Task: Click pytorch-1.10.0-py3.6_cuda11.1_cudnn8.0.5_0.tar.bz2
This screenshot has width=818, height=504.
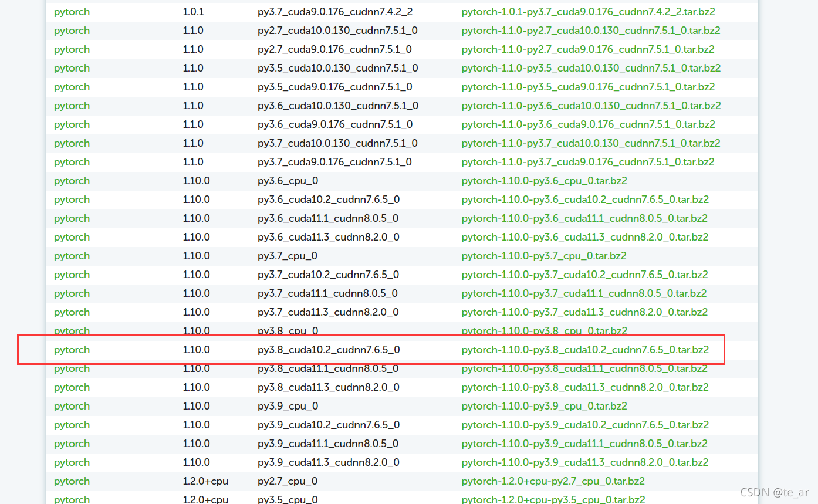Action: coord(584,218)
